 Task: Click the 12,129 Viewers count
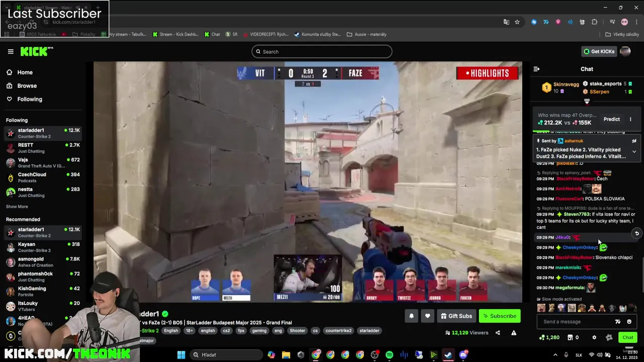(467, 333)
